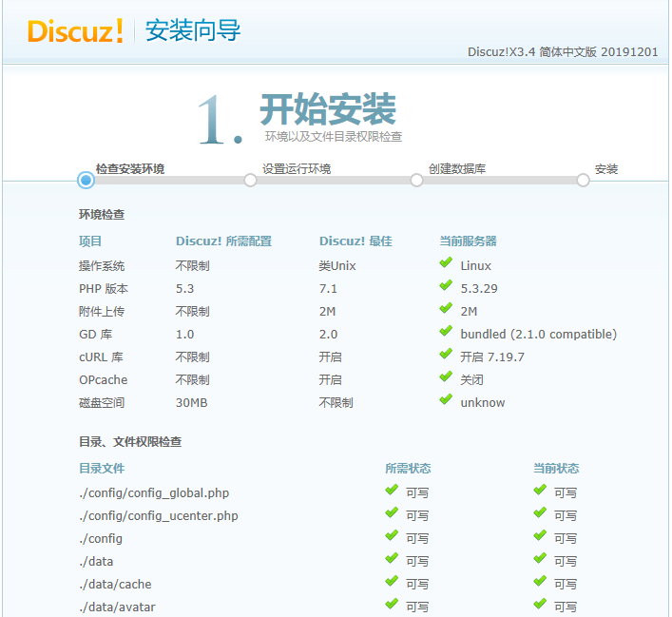Click the 磁盘空间 row label

(x=102, y=402)
